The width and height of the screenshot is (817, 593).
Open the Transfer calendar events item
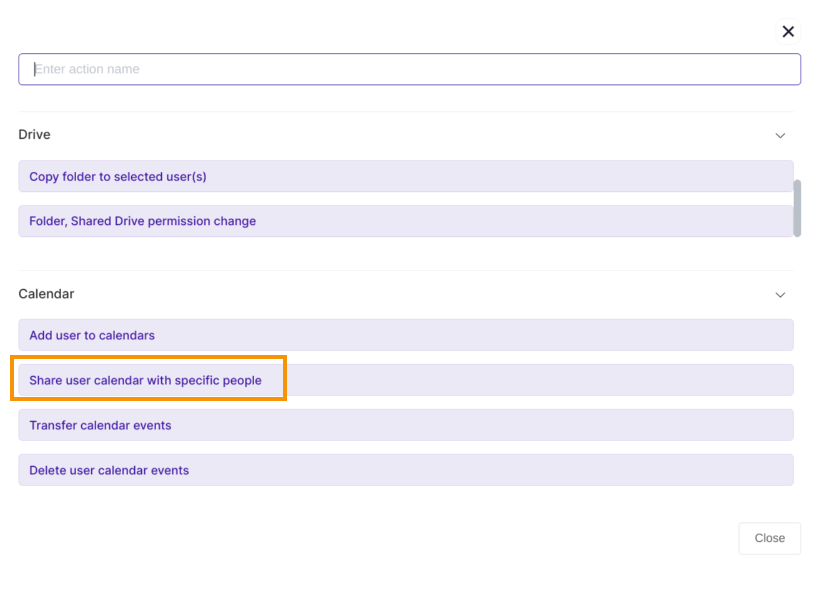coord(100,425)
